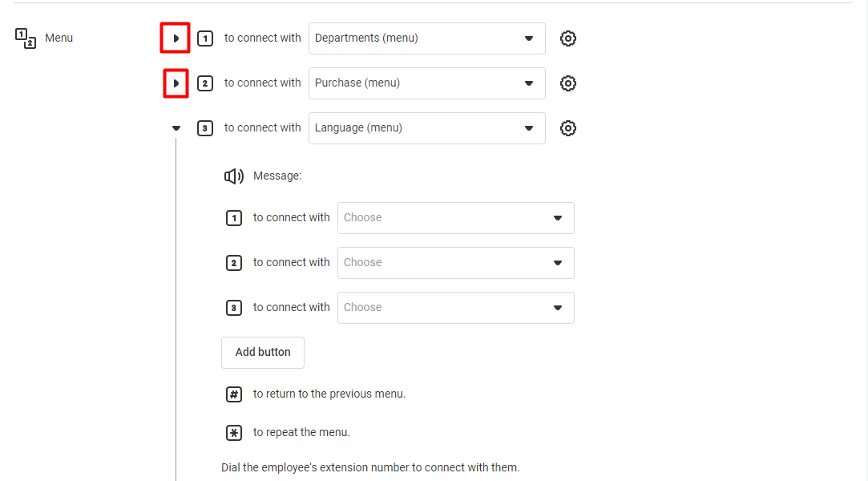The image size is (868, 481).
Task: Open settings gear for Purchase menu
Action: point(568,83)
